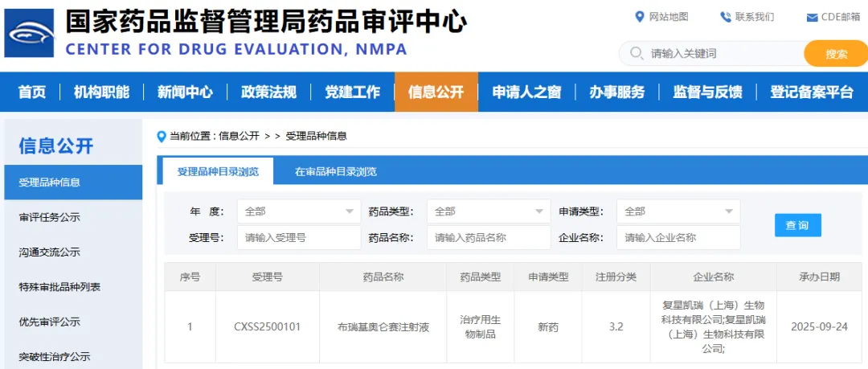Viewport: 868px width, 369px height.
Task: Click the 联系我们 phone icon
Action: tap(726, 17)
